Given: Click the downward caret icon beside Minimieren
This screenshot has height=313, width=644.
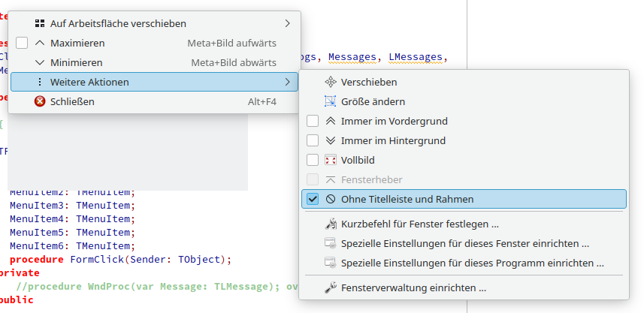Looking at the screenshot, I should click(x=39, y=63).
